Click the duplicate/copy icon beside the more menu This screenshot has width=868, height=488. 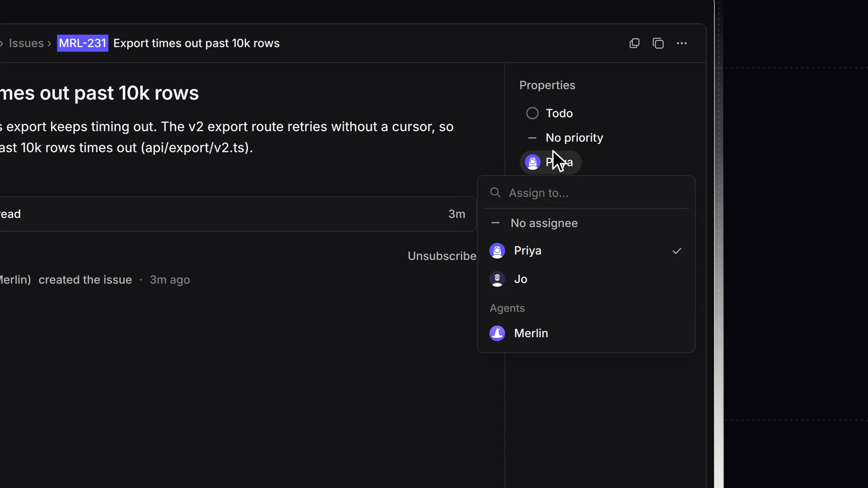tap(658, 43)
